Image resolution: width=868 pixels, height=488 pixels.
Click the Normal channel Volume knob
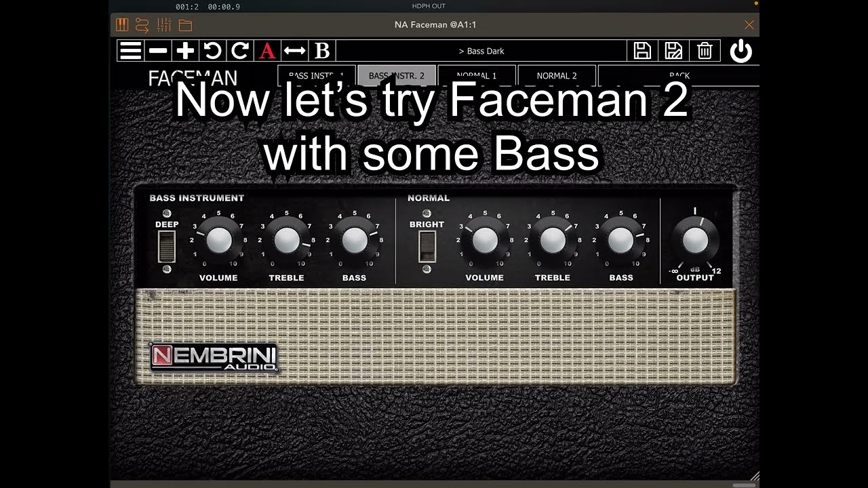[x=485, y=240]
